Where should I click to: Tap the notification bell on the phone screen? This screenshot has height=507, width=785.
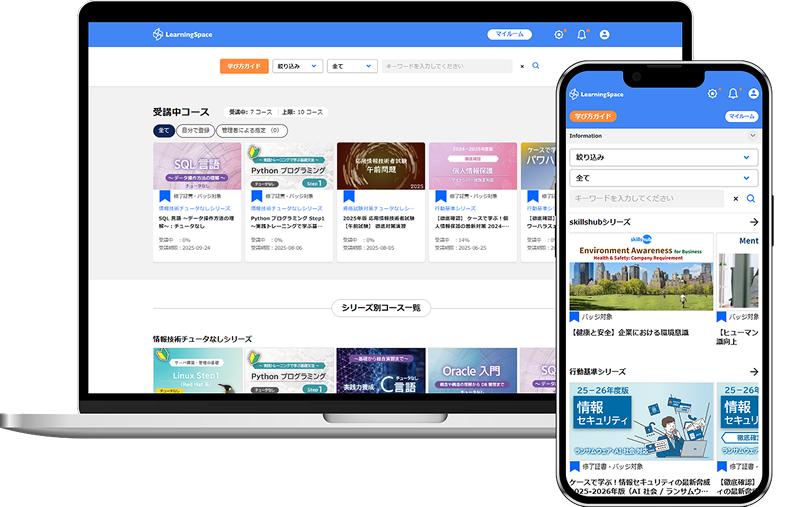click(x=733, y=94)
